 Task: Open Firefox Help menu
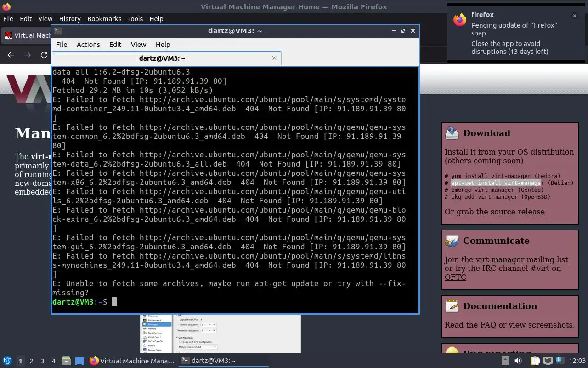click(156, 19)
